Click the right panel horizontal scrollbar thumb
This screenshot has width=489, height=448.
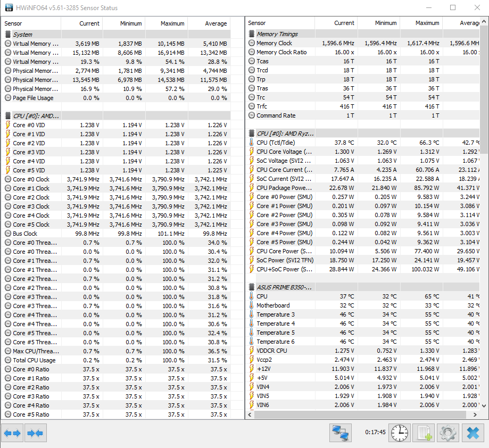pos(360,414)
